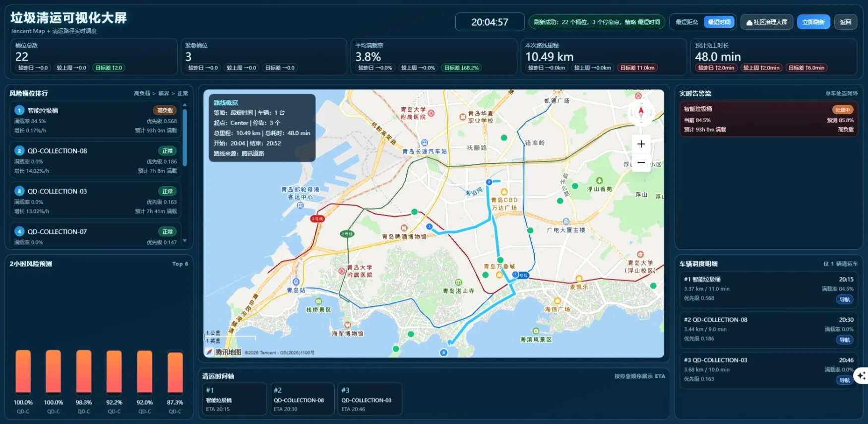The width and height of the screenshot is (868, 424).
Task: Click the risk ranking list scroll-down arrow
Action: pyautogui.click(x=185, y=241)
